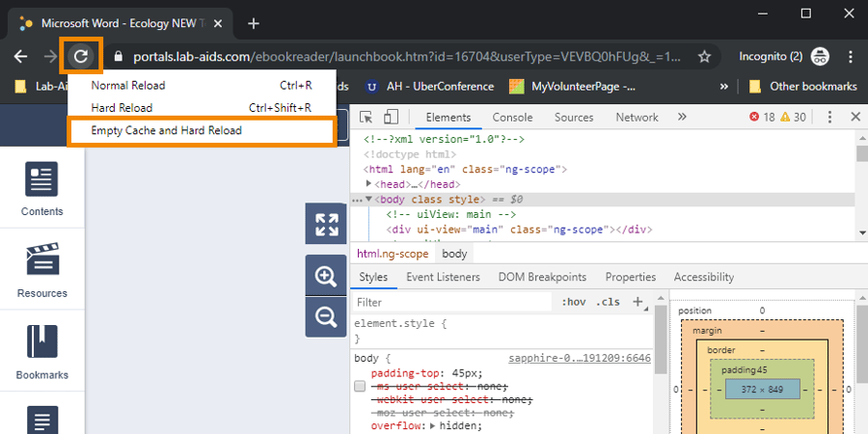
Task: Click the browser reload button
Action: (x=81, y=56)
